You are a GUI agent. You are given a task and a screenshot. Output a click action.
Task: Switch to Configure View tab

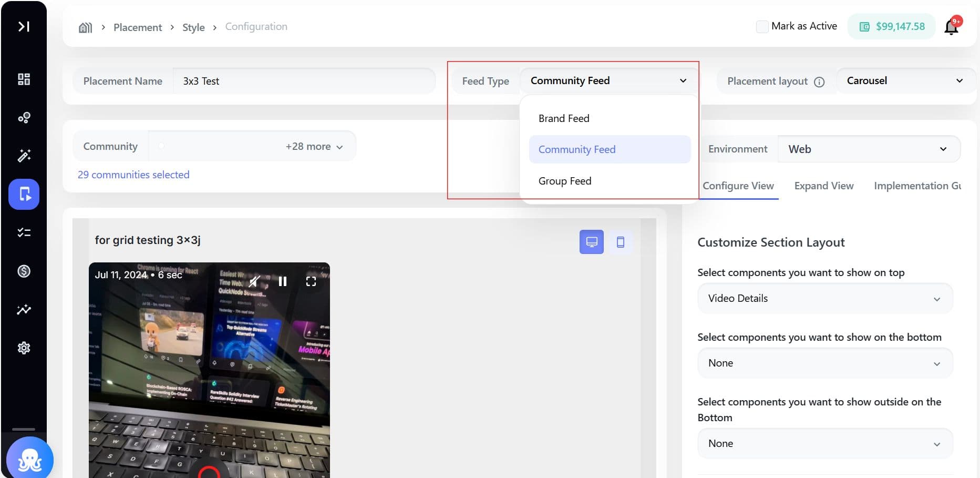pos(738,186)
